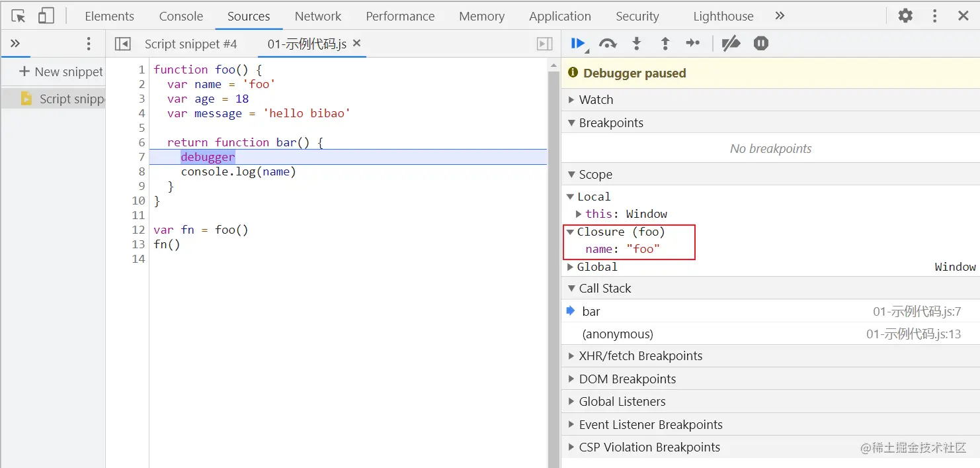Image resolution: width=980 pixels, height=468 pixels.
Task: Open the Console tab
Action: 181,17
